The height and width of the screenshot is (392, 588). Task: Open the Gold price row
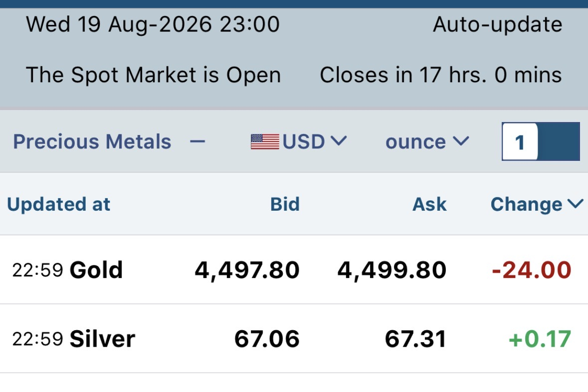click(x=294, y=269)
